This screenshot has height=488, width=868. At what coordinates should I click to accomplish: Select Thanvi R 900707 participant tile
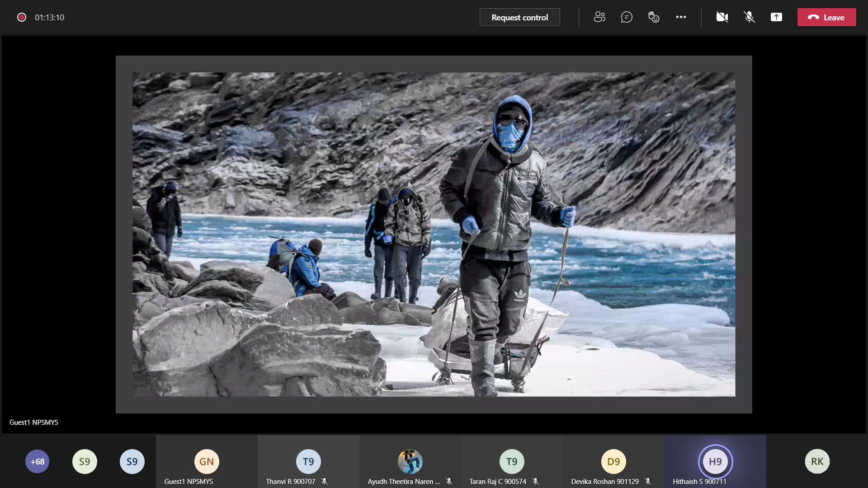coord(308,462)
